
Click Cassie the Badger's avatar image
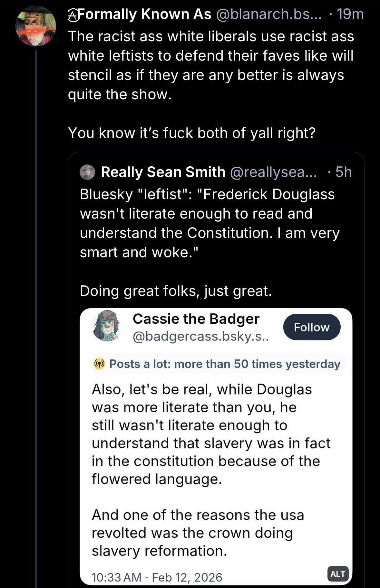[x=107, y=326]
